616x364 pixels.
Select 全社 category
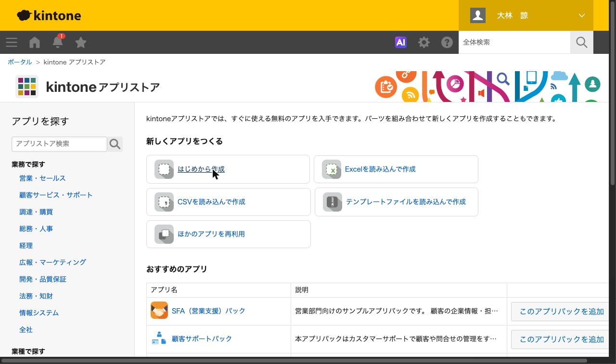[26, 329]
